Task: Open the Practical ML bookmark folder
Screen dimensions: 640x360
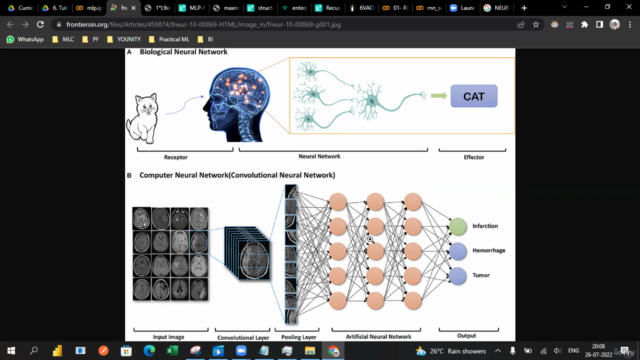Action: 169,39
